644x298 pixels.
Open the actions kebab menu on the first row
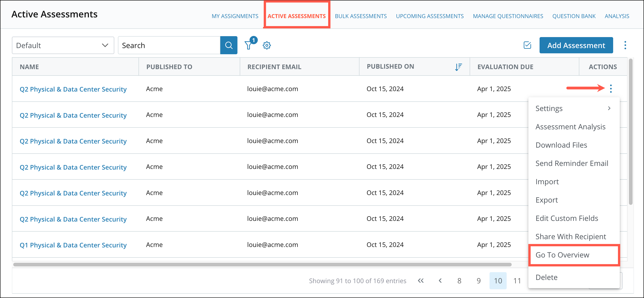point(611,89)
